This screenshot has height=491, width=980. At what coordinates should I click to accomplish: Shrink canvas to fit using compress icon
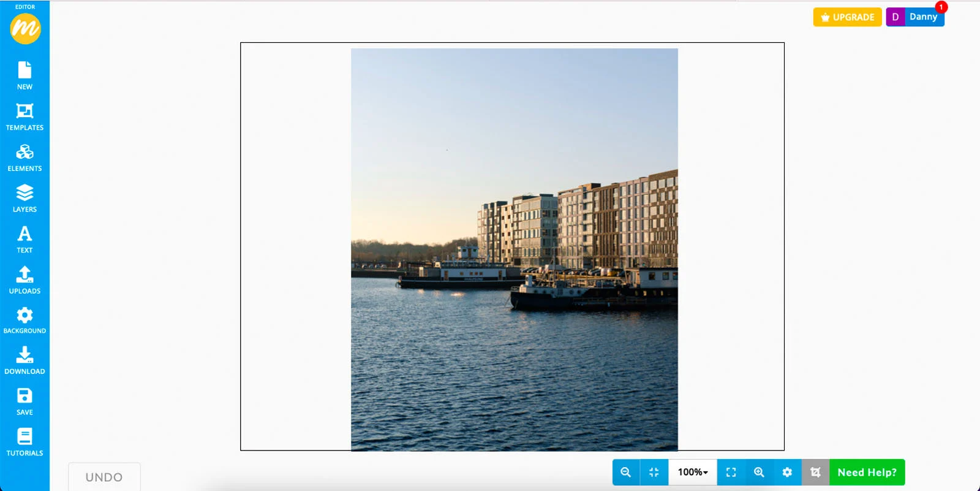click(x=654, y=472)
